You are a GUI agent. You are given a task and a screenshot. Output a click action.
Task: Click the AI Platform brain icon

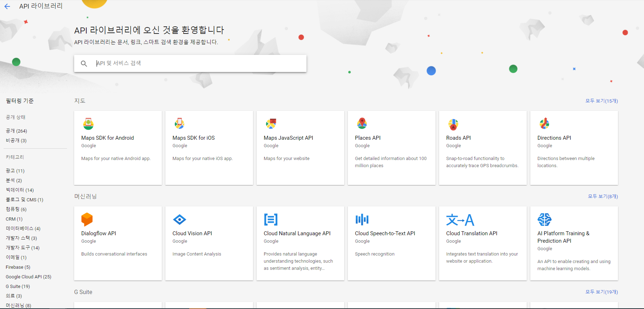(x=544, y=220)
